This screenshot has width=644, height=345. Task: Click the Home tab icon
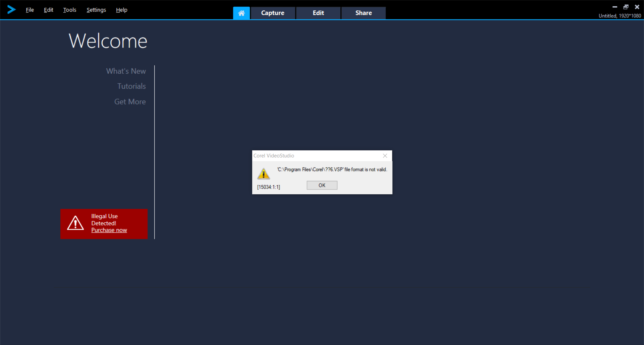pyautogui.click(x=241, y=13)
